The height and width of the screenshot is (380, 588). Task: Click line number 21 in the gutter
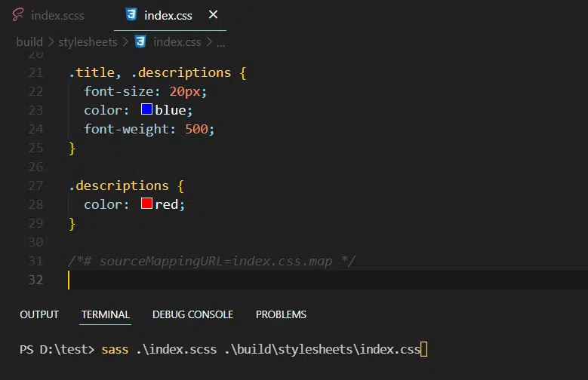[35, 72]
